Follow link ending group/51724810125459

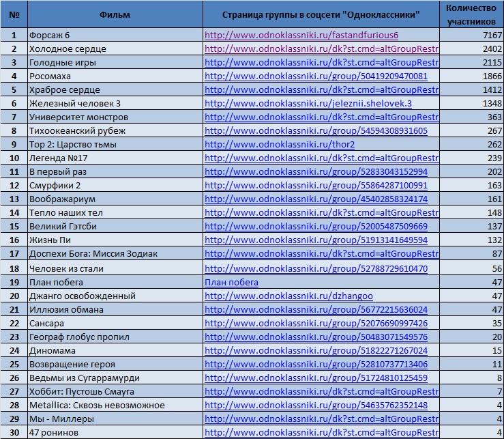point(316,378)
